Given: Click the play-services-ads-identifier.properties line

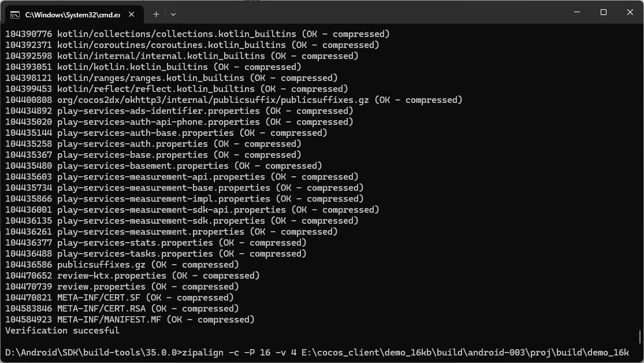Looking at the screenshot, I should coord(179,111).
